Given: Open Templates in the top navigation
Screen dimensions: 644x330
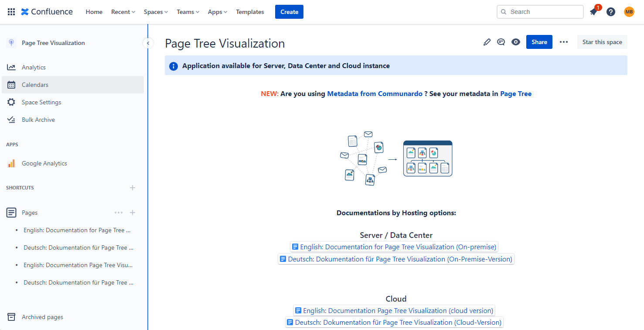Looking at the screenshot, I should coord(250,12).
